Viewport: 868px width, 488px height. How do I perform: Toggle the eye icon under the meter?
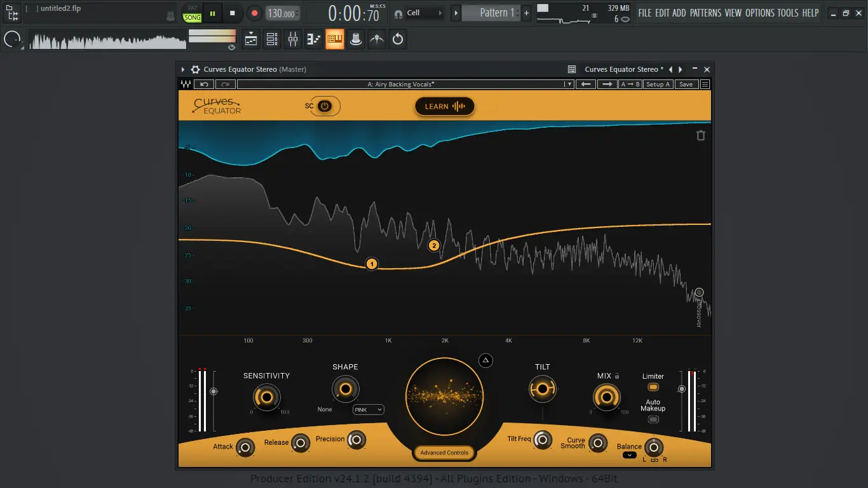[231, 47]
